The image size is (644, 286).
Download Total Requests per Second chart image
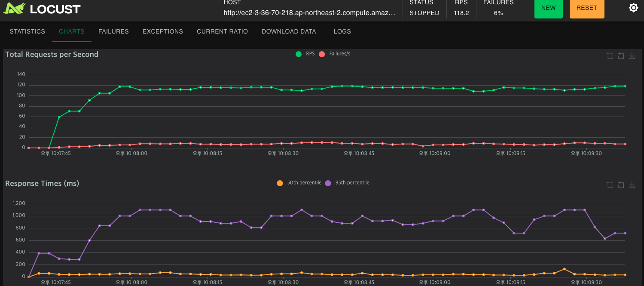click(x=632, y=56)
